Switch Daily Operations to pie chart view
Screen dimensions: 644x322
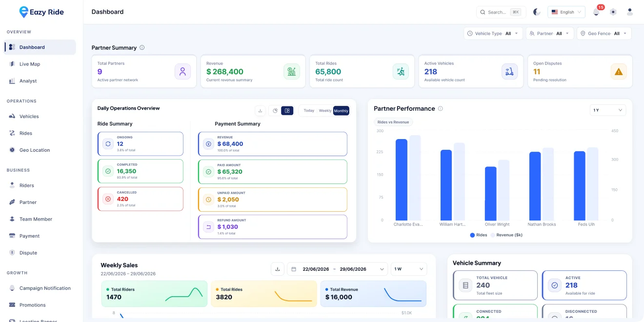point(275,111)
